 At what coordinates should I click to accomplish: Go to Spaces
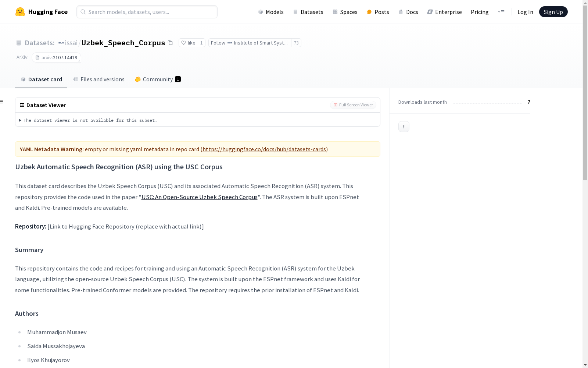coord(345,12)
